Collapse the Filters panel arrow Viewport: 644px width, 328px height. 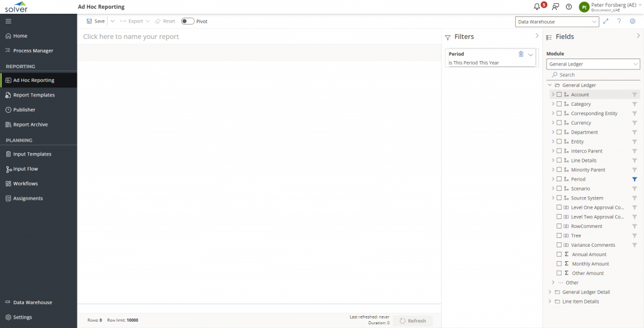[537, 36]
